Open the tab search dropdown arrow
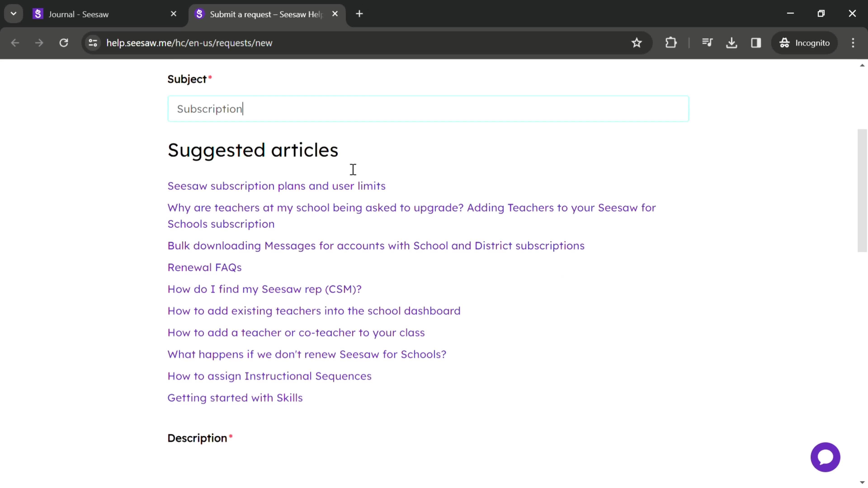868x488 pixels. 14,14
